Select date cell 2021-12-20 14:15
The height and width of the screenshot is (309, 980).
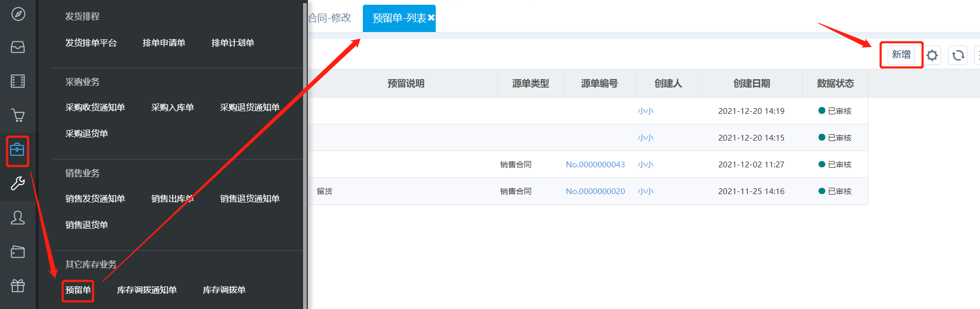[x=751, y=138]
